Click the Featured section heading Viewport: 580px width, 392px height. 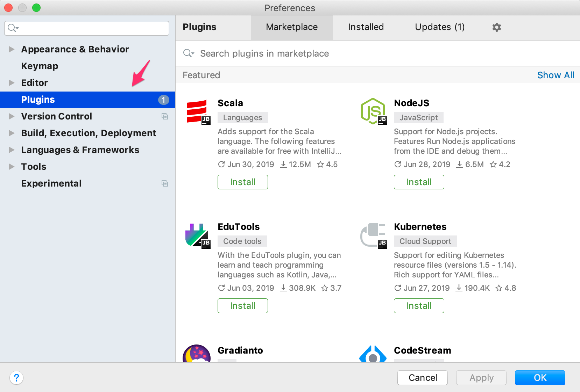(x=201, y=75)
